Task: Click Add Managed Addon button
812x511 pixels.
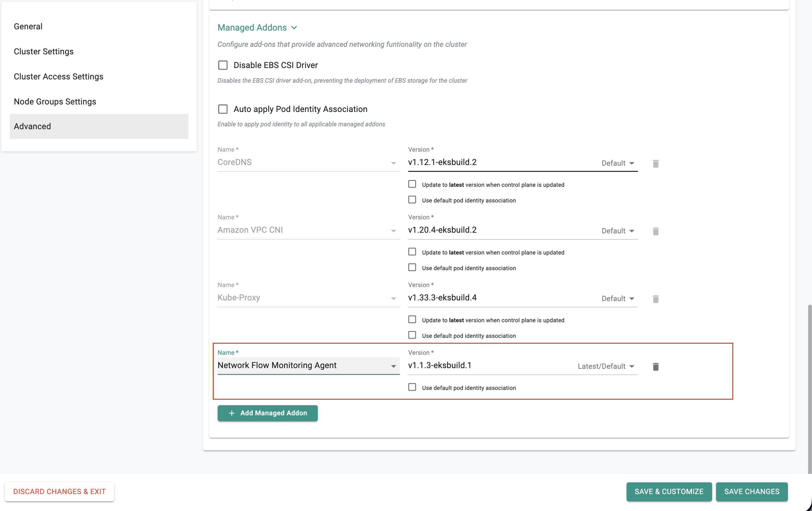Action: pyautogui.click(x=267, y=413)
